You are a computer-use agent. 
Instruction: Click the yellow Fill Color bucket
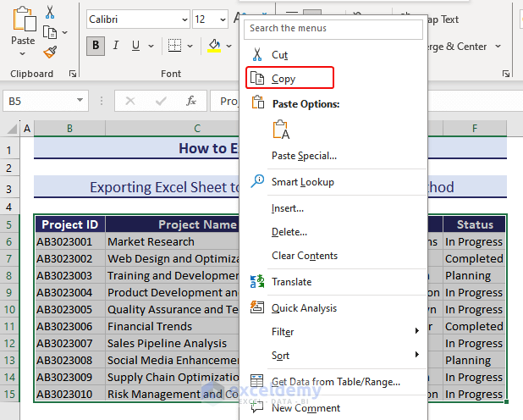(214, 46)
